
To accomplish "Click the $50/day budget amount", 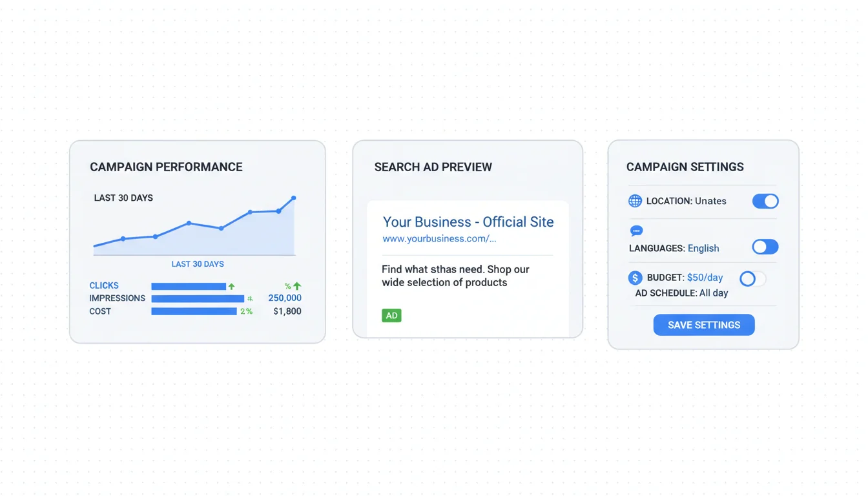I will [705, 278].
